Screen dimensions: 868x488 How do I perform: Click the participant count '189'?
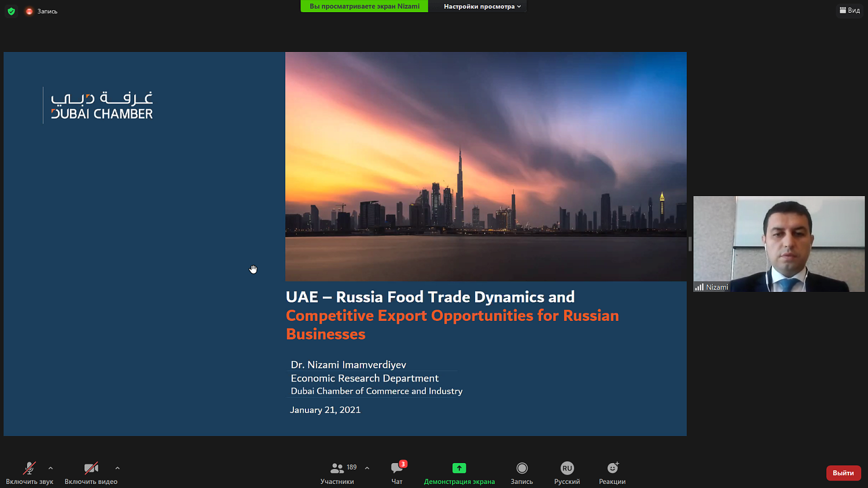coord(352,467)
